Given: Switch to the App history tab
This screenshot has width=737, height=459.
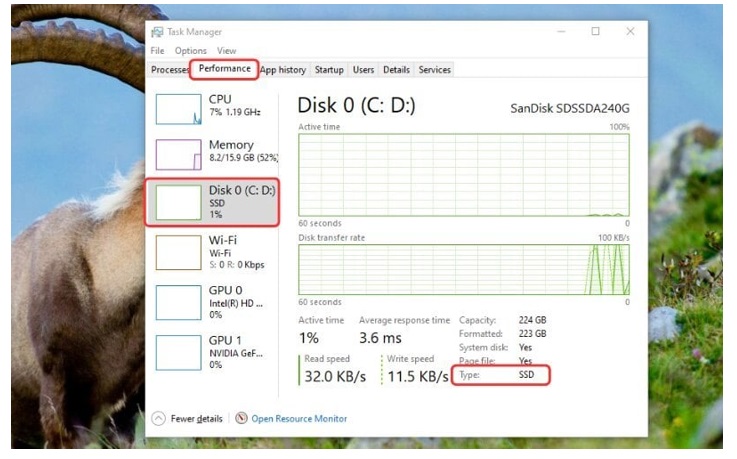Looking at the screenshot, I should coord(283,70).
